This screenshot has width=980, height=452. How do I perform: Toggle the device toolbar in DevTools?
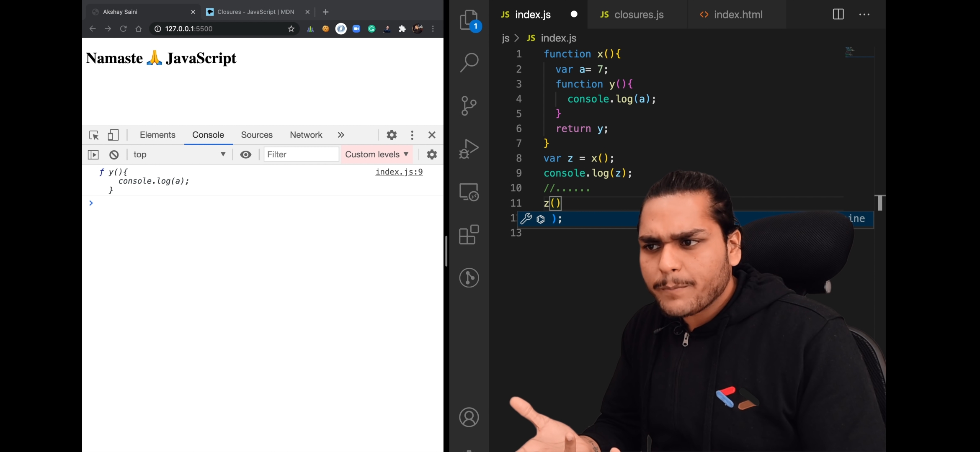coord(113,135)
